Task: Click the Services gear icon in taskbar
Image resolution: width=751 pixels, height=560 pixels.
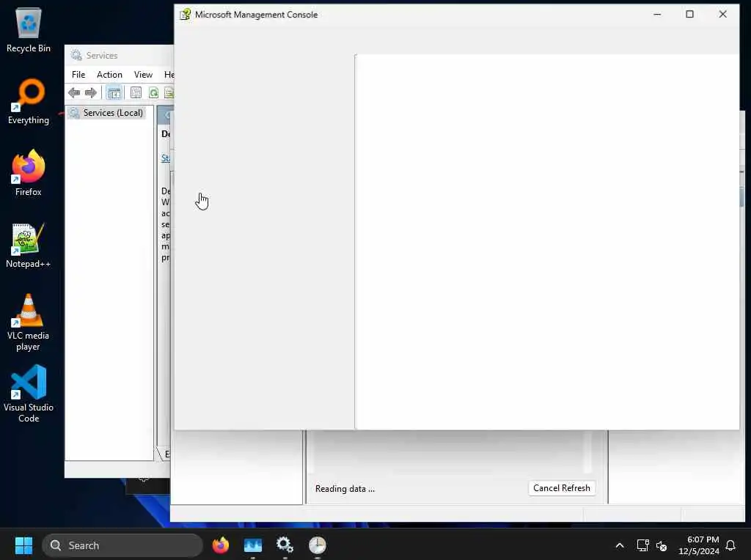Action: (x=285, y=545)
